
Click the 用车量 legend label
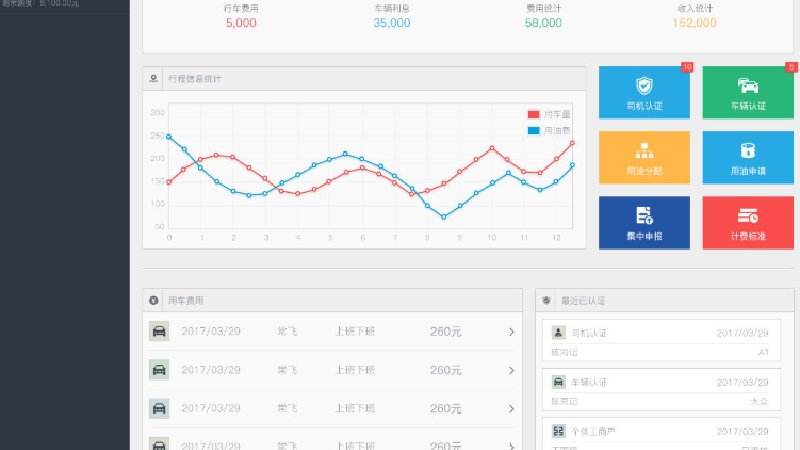coord(557,114)
